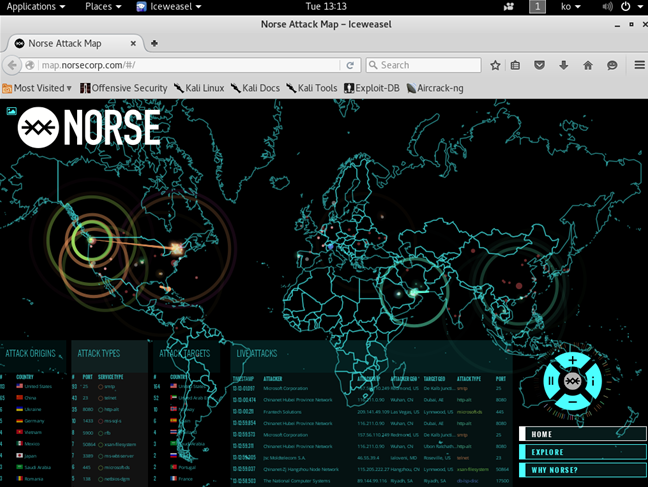648x487 pixels.
Task: Select Portugal in Attack Targets list
Action: tap(183, 467)
